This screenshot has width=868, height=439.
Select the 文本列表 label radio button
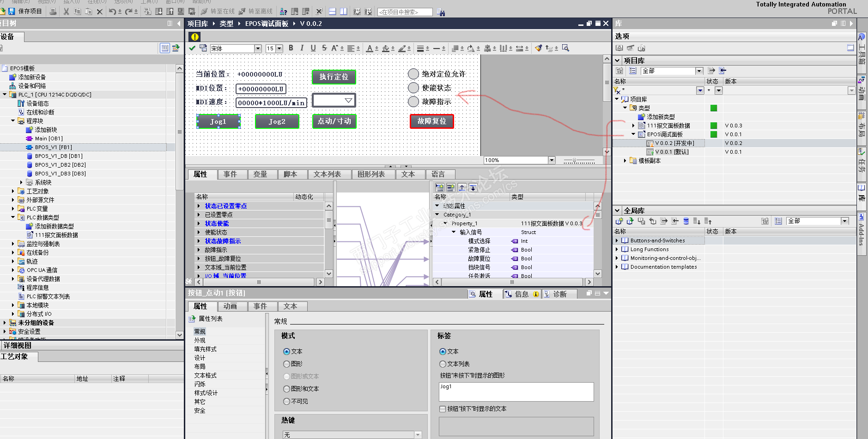coord(443,364)
